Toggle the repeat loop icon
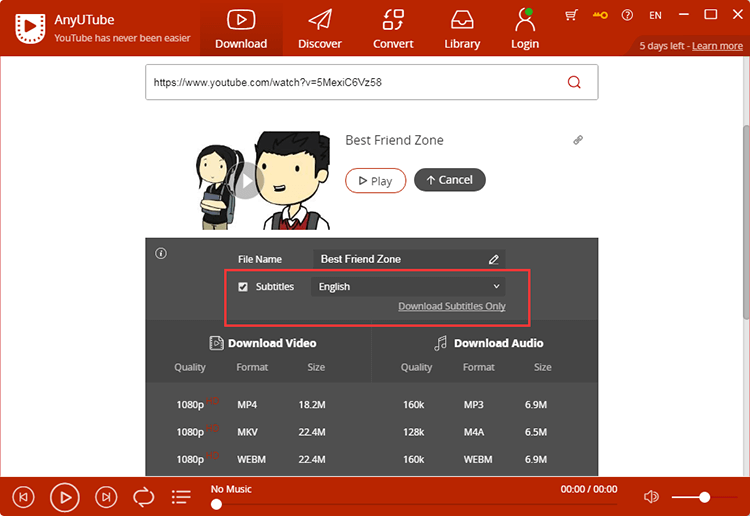 tap(143, 497)
